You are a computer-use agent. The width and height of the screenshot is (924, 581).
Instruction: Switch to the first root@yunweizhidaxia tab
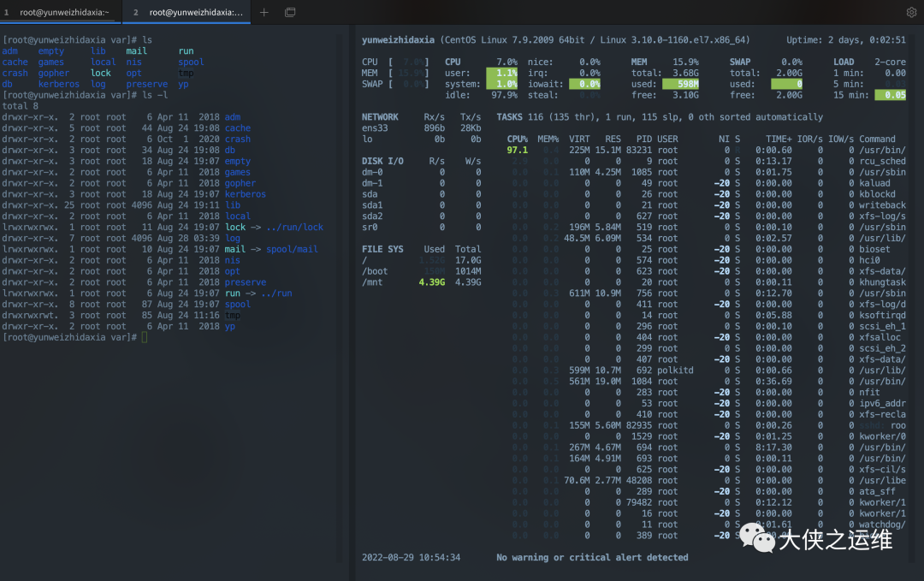[x=60, y=13]
